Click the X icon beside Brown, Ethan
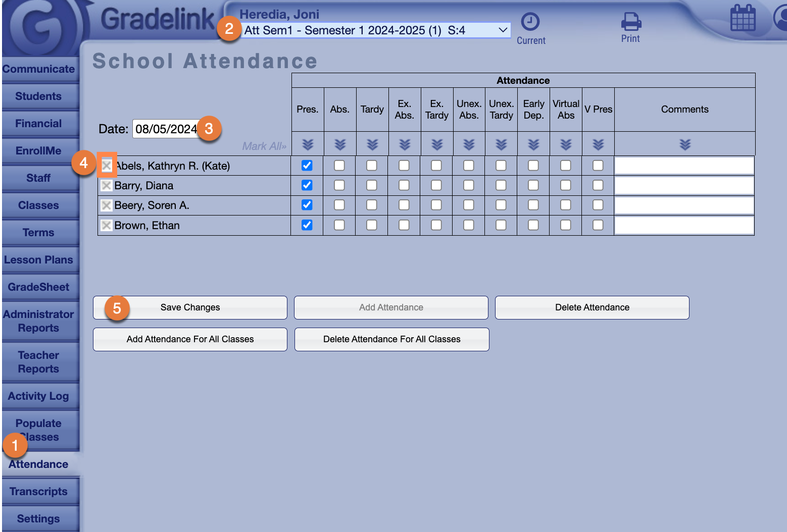 pos(106,225)
